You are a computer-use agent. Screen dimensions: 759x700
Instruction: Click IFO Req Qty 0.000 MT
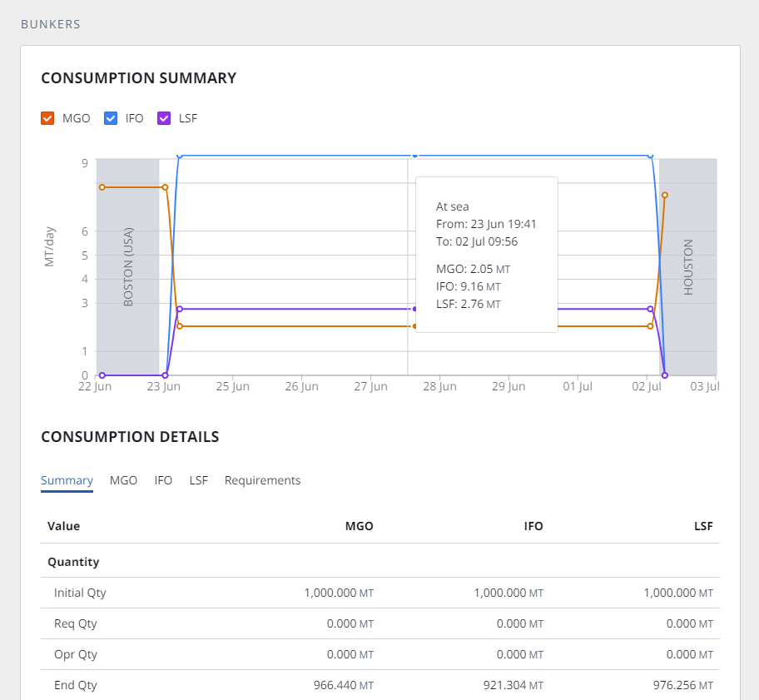coord(520,623)
